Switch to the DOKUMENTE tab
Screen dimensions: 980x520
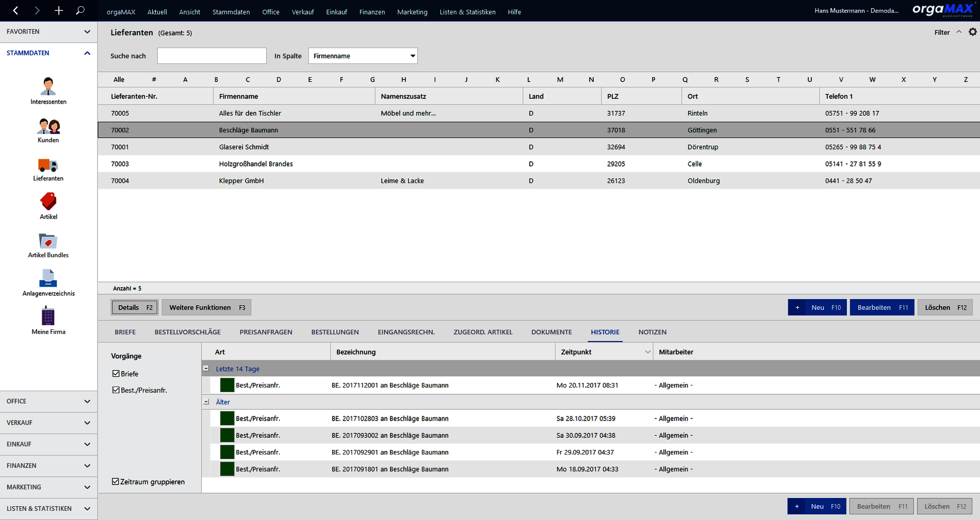coord(551,332)
